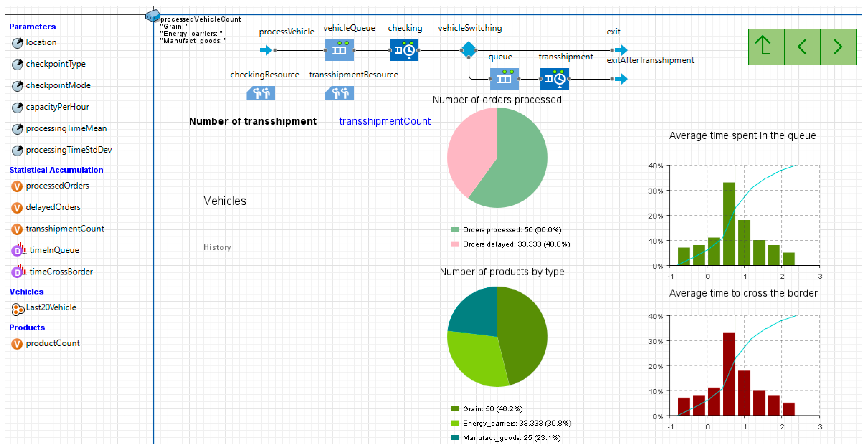Click the Grain legend color swatch
This screenshot has height=448, width=868.
(x=455, y=409)
